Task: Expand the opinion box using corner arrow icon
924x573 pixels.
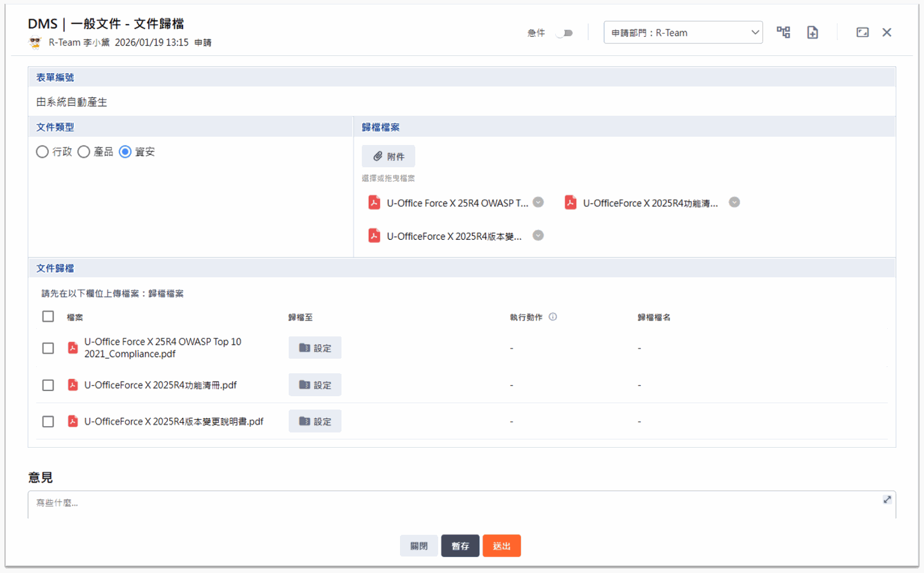Action: click(x=886, y=500)
